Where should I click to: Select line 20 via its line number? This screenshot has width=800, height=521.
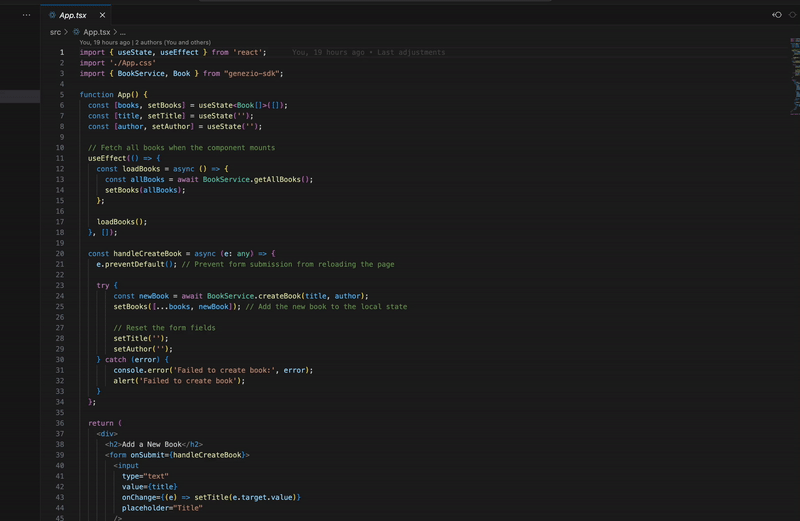[x=60, y=254]
